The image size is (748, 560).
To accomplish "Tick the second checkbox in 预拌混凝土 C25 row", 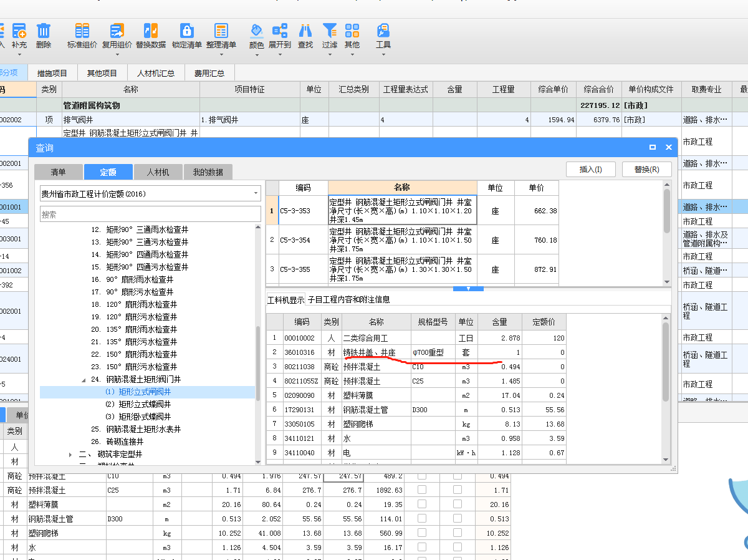I will coord(458,490).
